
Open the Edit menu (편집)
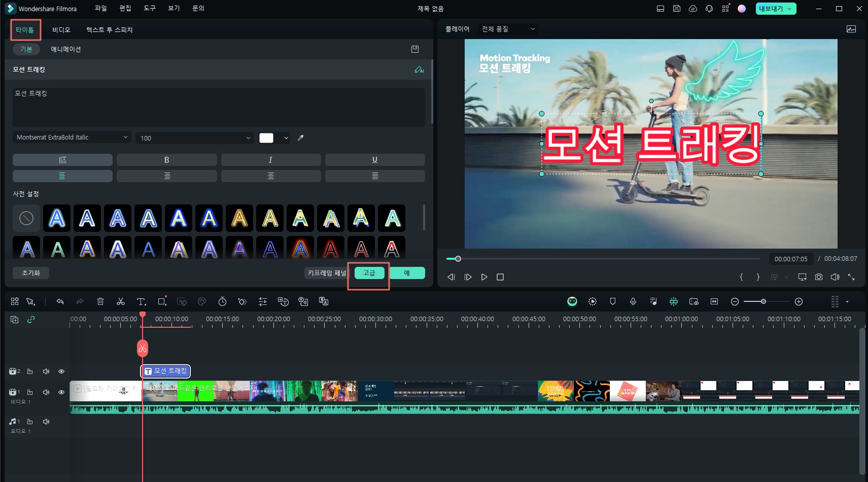(125, 8)
